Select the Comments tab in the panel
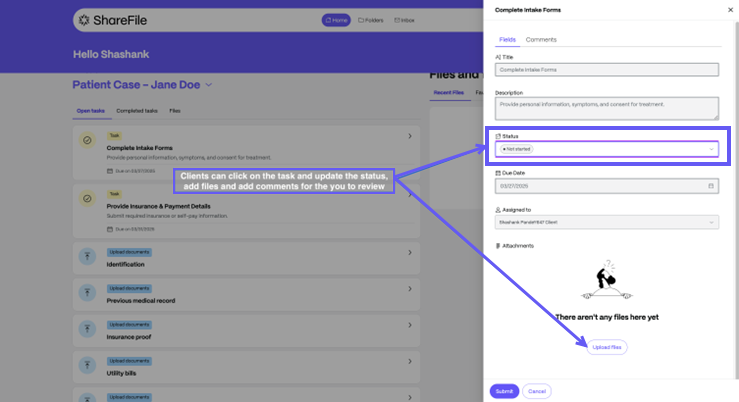The image size is (739, 402). [x=541, y=40]
